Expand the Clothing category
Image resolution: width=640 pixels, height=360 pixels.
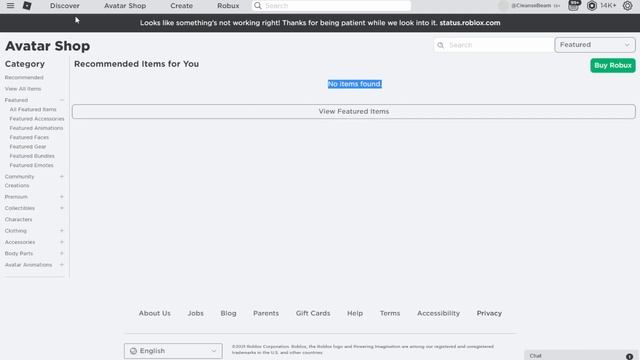coord(62,231)
